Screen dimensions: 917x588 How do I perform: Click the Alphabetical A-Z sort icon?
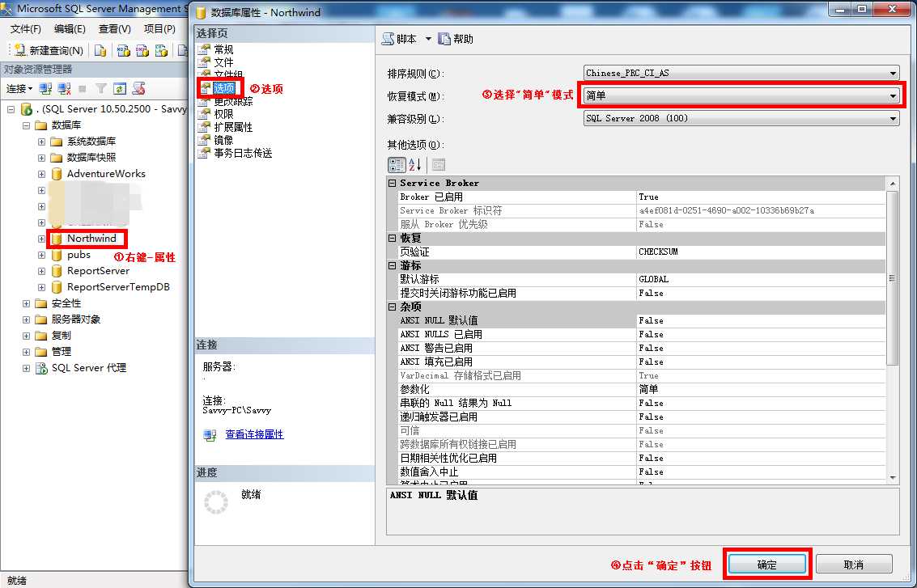[415, 165]
